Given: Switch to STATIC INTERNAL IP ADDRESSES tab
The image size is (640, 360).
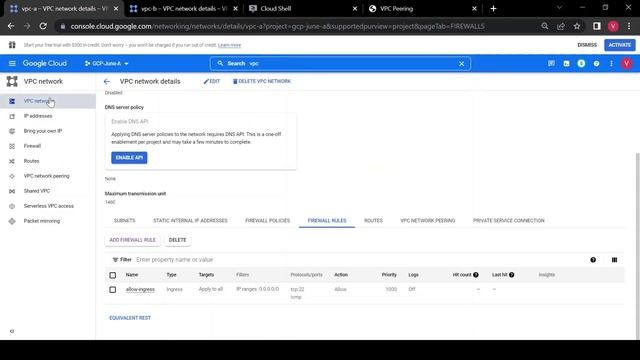Looking at the screenshot, I should 190,220.
